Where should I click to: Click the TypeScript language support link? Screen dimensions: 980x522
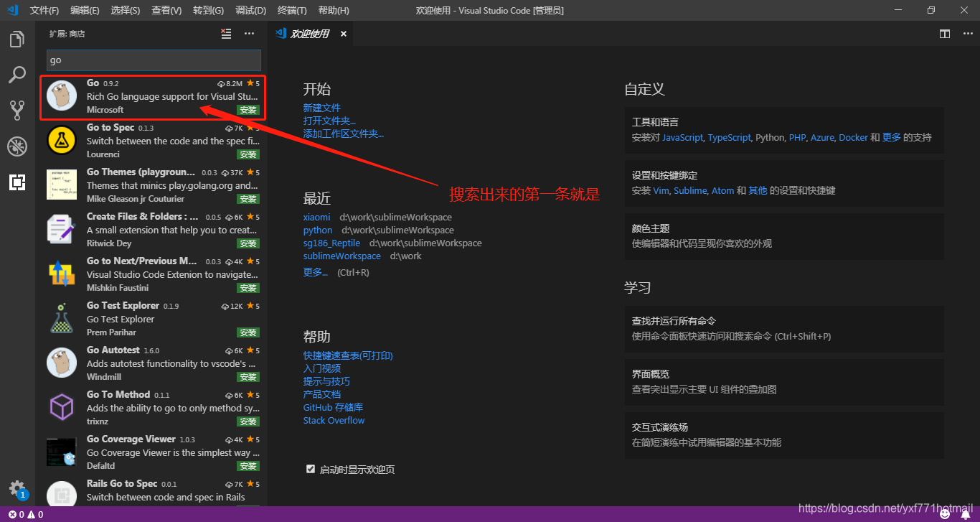pyautogui.click(x=730, y=137)
